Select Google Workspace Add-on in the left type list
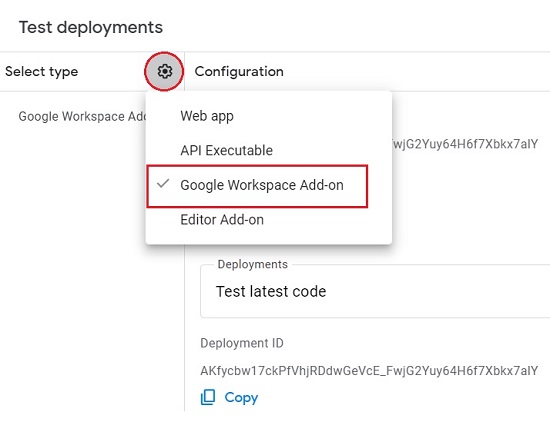Image resolution: width=550 pixels, height=422 pixels. pos(82,116)
